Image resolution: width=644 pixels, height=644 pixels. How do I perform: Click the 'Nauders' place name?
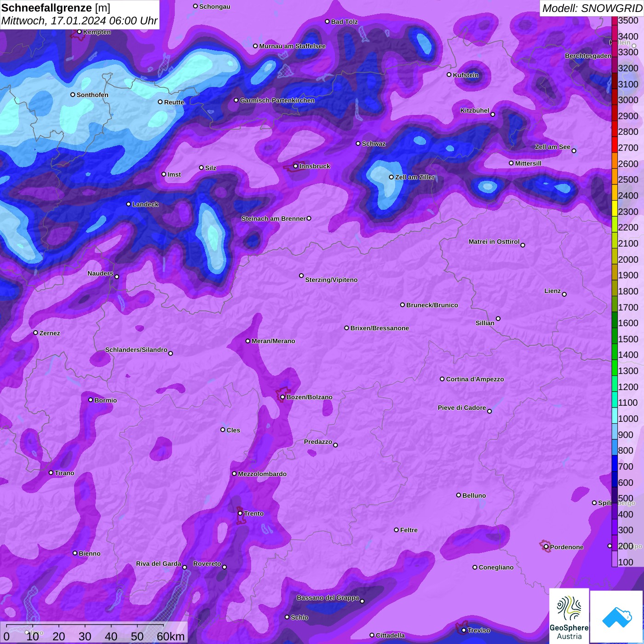(100, 273)
